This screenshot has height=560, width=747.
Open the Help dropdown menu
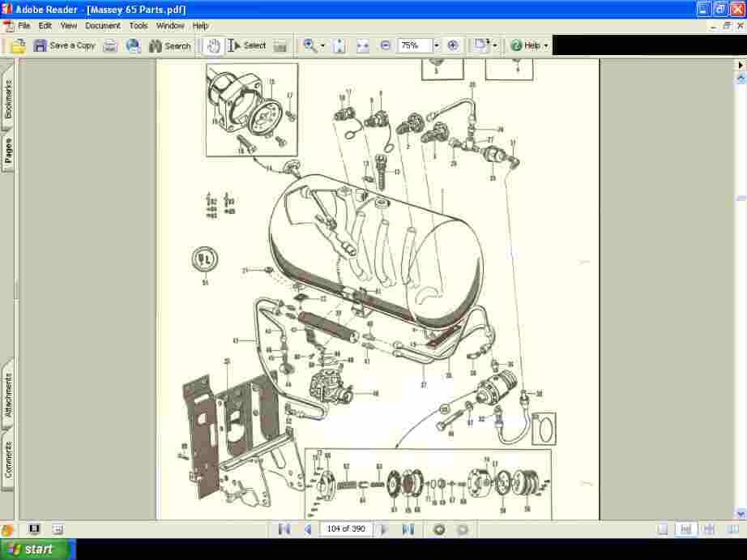[x=528, y=45]
